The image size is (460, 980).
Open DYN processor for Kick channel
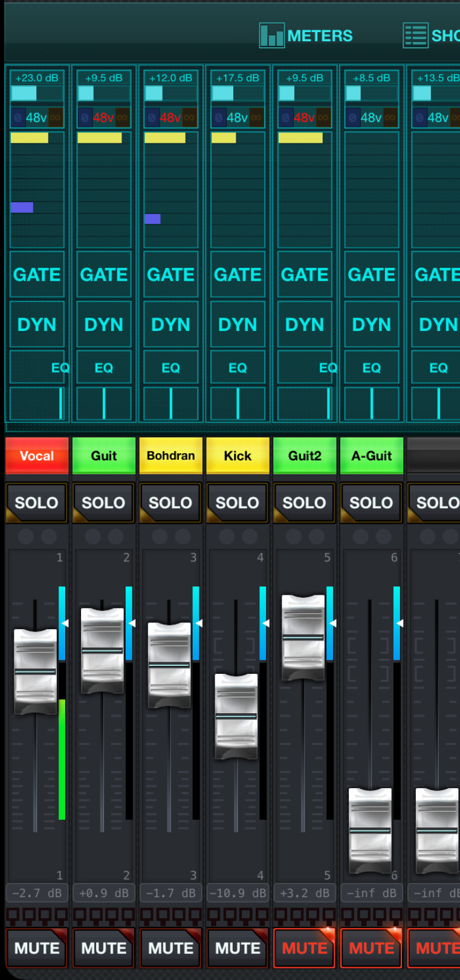(x=238, y=324)
